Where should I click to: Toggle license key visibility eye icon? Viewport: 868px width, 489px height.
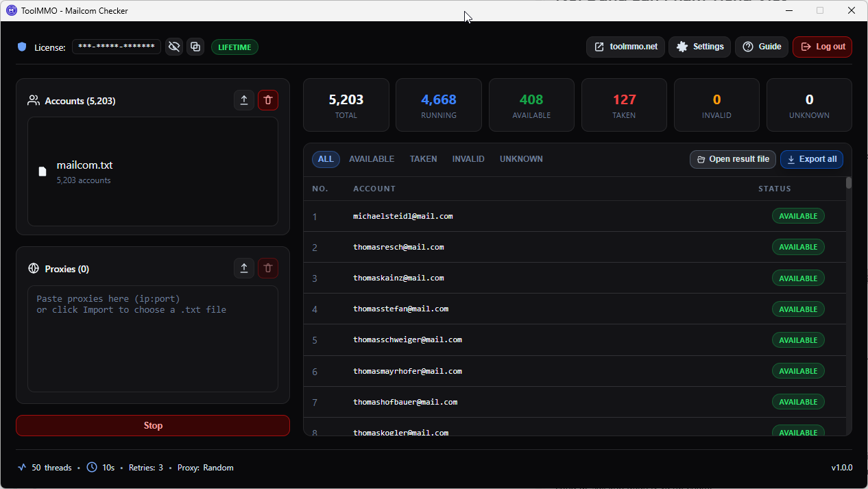point(174,47)
